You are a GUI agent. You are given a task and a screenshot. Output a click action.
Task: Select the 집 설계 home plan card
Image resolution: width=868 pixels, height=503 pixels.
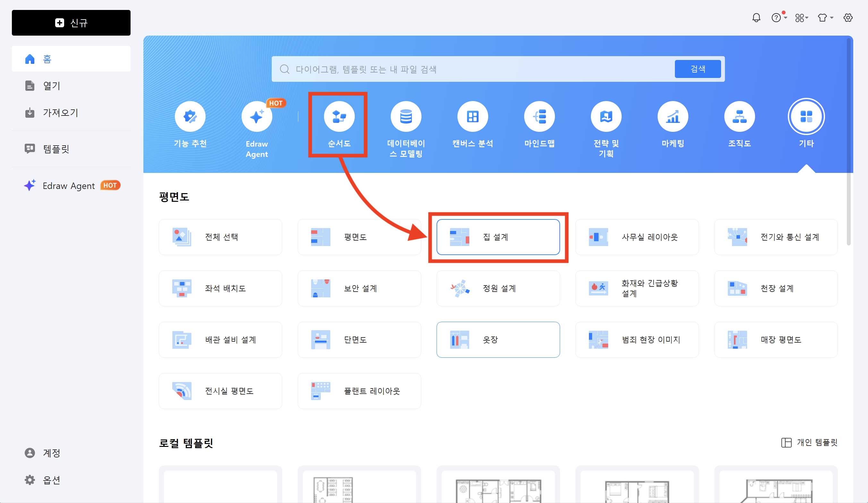(x=498, y=237)
